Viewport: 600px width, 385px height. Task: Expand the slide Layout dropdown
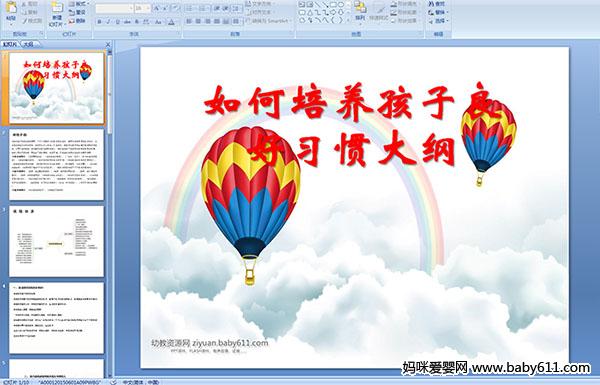click(78, 4)
